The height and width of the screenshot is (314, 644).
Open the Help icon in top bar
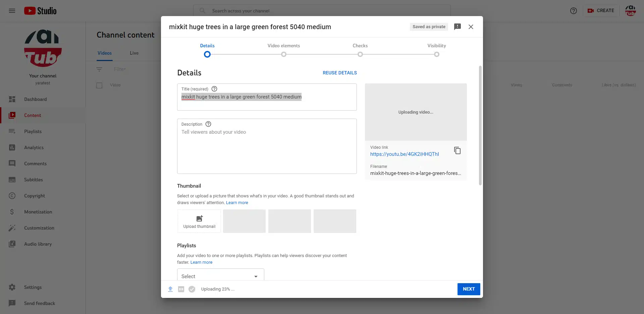click(573, 11)
